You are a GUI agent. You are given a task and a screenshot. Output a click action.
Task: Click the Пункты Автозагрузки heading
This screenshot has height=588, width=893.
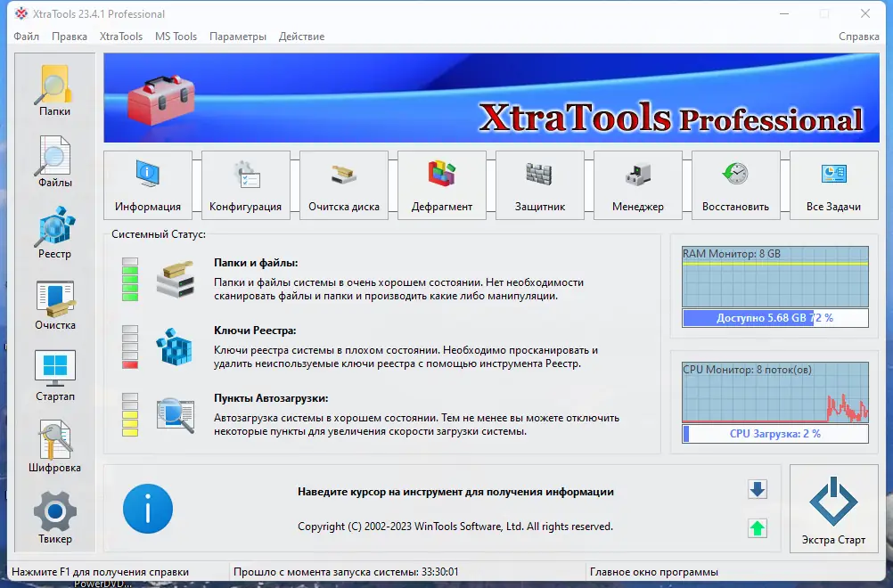[x=271, y=398]
